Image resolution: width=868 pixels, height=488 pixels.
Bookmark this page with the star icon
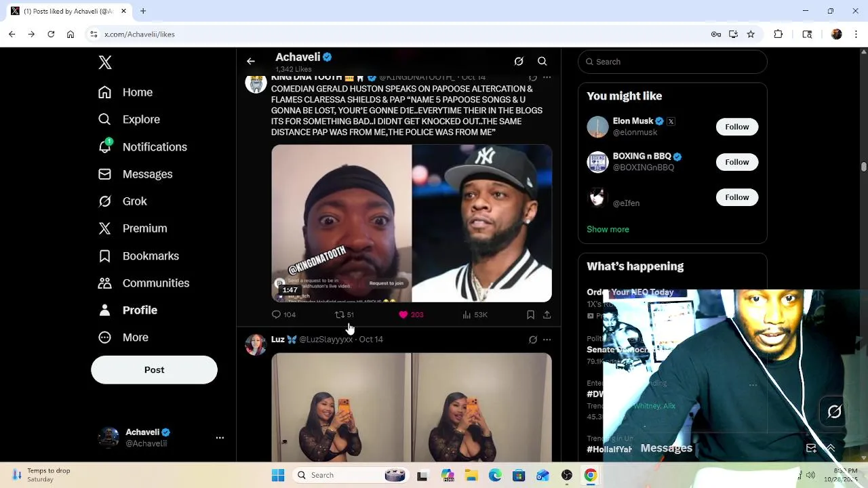(x=751, y=34)
